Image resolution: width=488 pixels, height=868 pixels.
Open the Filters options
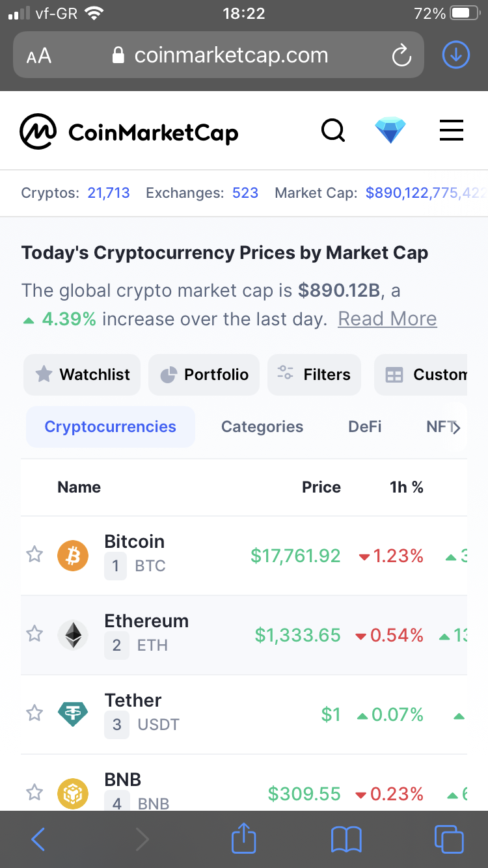point(314,375)
